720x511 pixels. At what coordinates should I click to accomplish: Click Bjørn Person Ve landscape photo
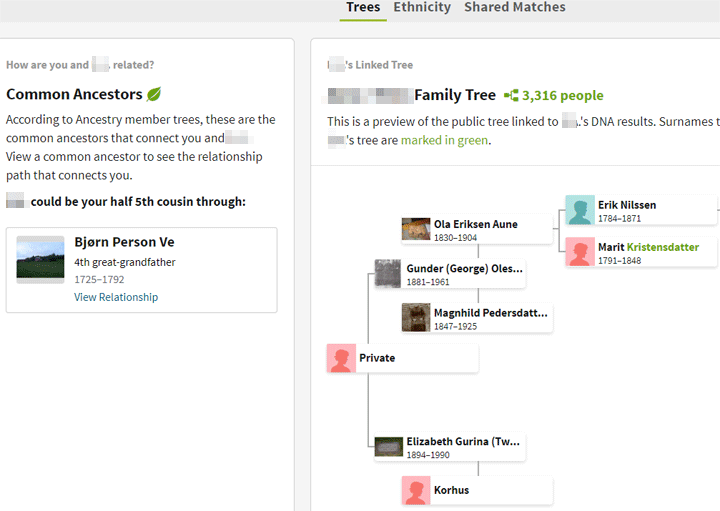tap(40, 260)
